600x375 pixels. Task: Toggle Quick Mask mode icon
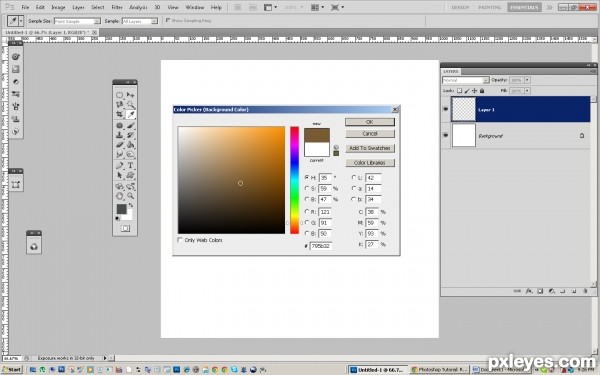tap(125, 228)
